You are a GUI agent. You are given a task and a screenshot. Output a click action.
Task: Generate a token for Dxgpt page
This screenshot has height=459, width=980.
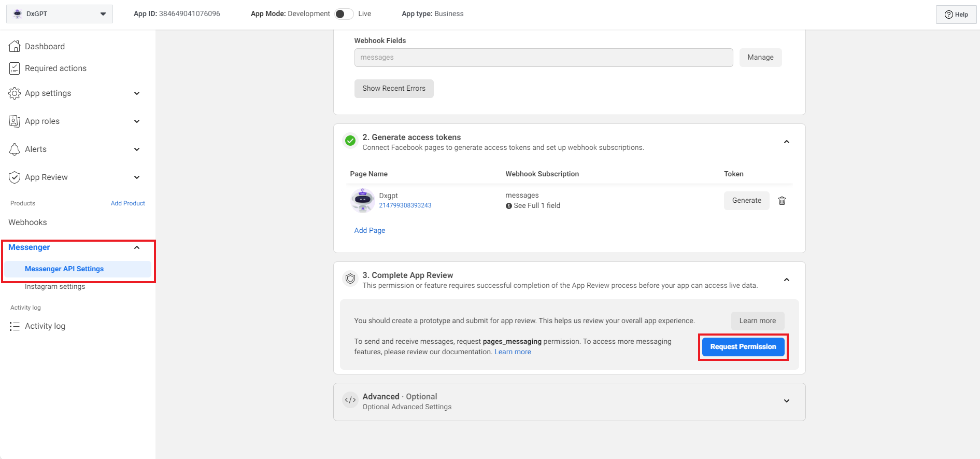(746, 201)
